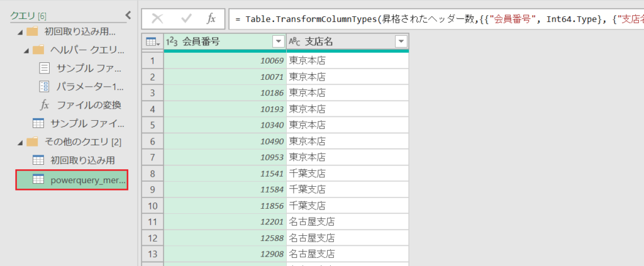This screenshot has height=266, width=644.
Task: Select row number 13 header
Action: pyautogui.click(x=153, y=254)
